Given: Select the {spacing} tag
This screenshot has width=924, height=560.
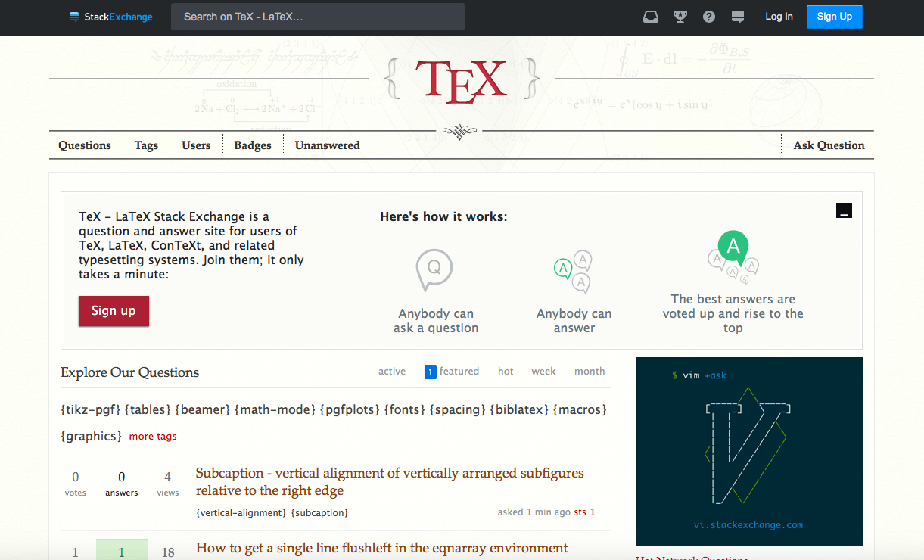Looking at the screenshot, I should coord(458,409).
